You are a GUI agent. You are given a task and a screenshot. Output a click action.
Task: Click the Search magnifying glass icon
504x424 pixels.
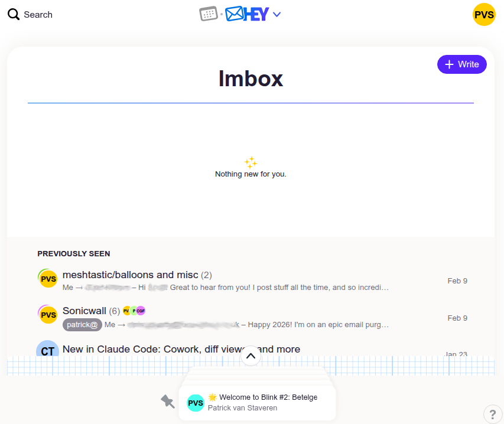click(x=14, y=15)
